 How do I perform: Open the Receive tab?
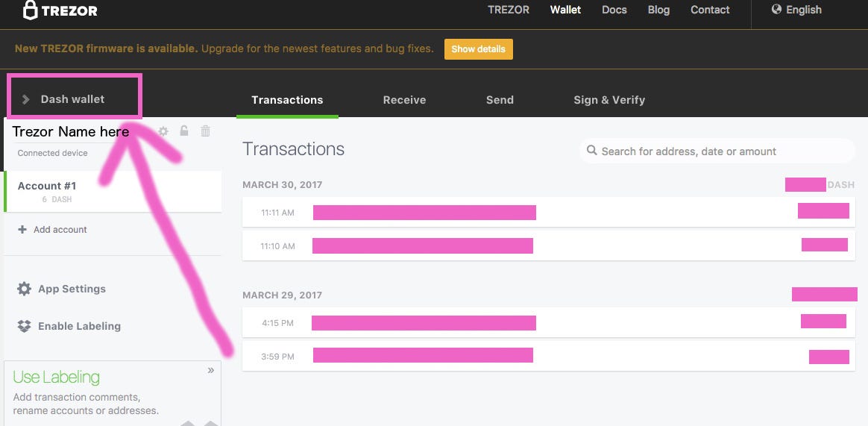coord(405,100)
